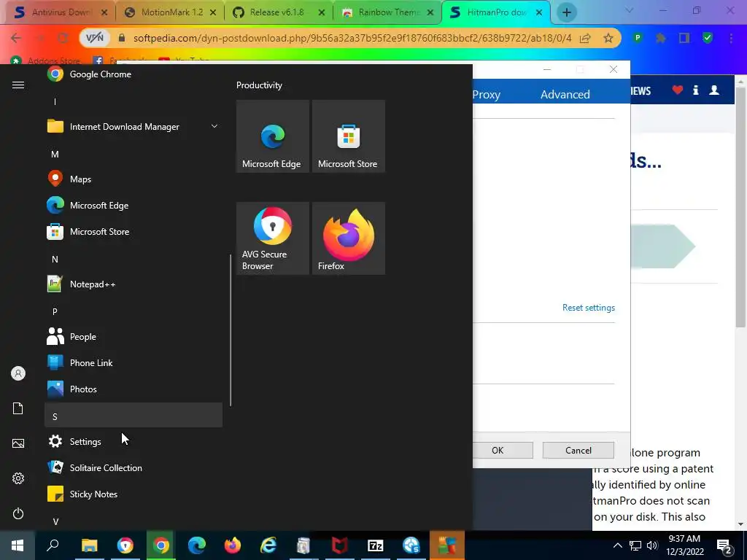The width and height of the screenshot is (747, 560).
Task: Launch Solitaire Collection
Action: (x=133, y=467)
